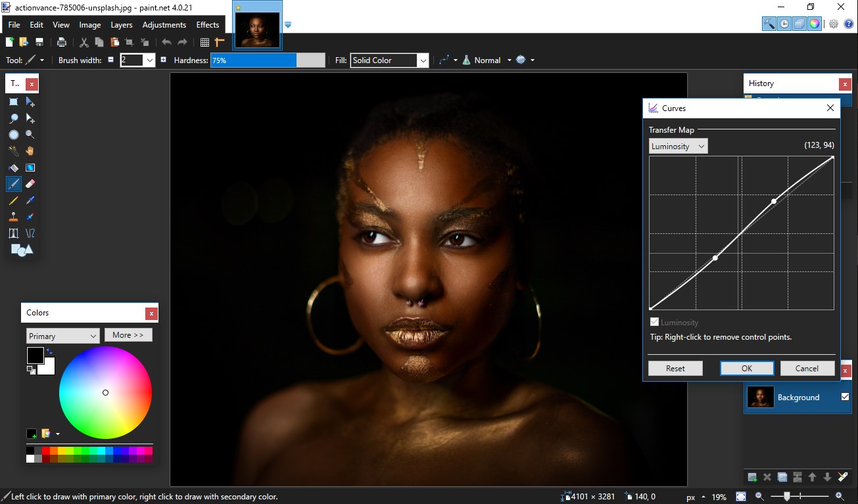Image resolution: width=858 pixels, height=504 pixels.
Task: Select the Paint Bucket tool
Action: pos(13,168)
